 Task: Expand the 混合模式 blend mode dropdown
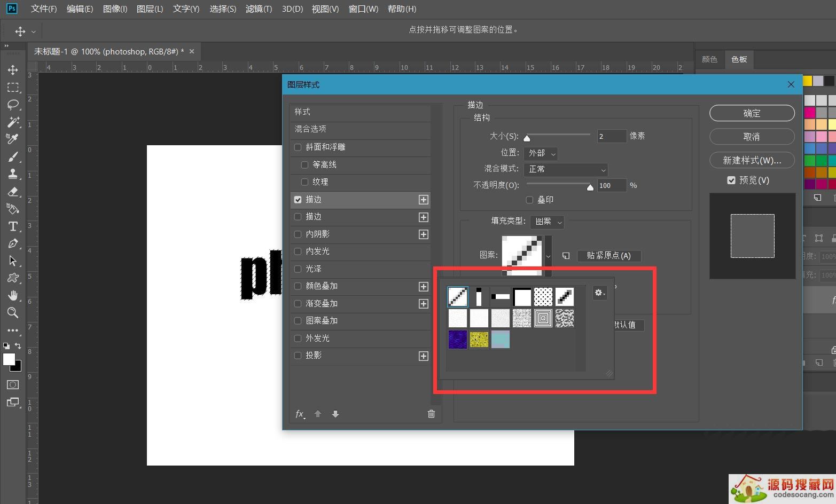click(x=566, y=169)
